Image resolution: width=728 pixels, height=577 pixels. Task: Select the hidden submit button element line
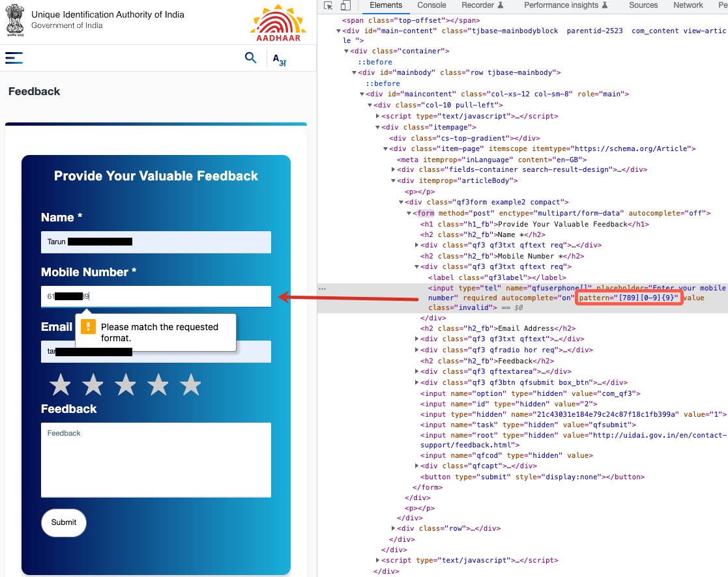point(532,477)
